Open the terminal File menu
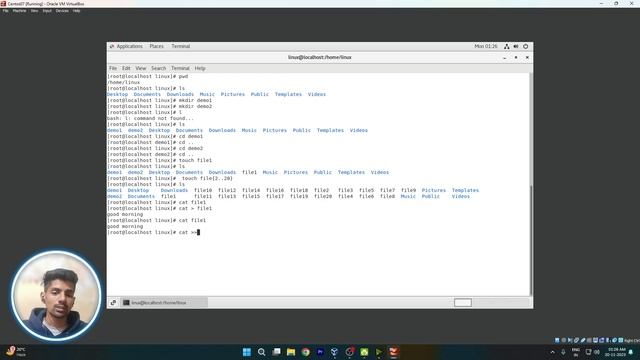640x360 pixels. (113, 68)
